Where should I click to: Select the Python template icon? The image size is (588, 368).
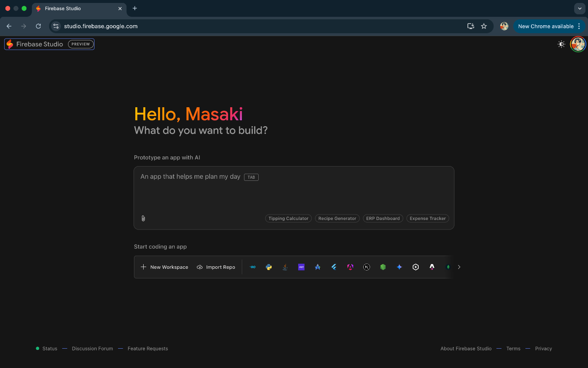tap(269, 267)
